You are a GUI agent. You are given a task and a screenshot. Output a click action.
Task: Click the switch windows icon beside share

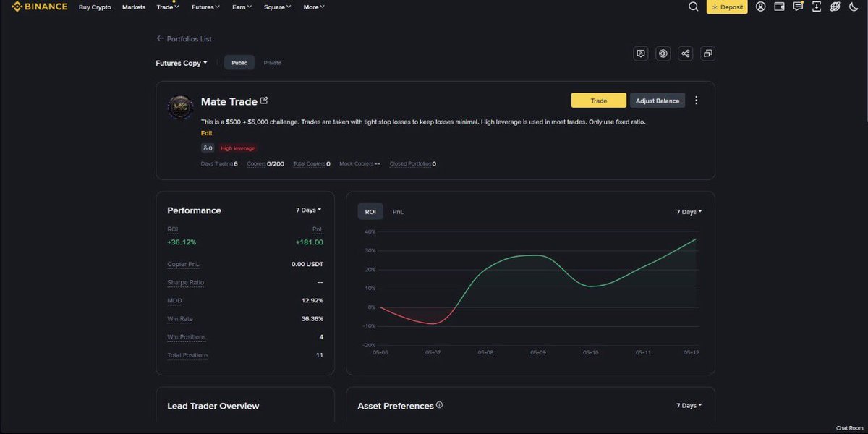pyautogui.click(x=707, y=54)
